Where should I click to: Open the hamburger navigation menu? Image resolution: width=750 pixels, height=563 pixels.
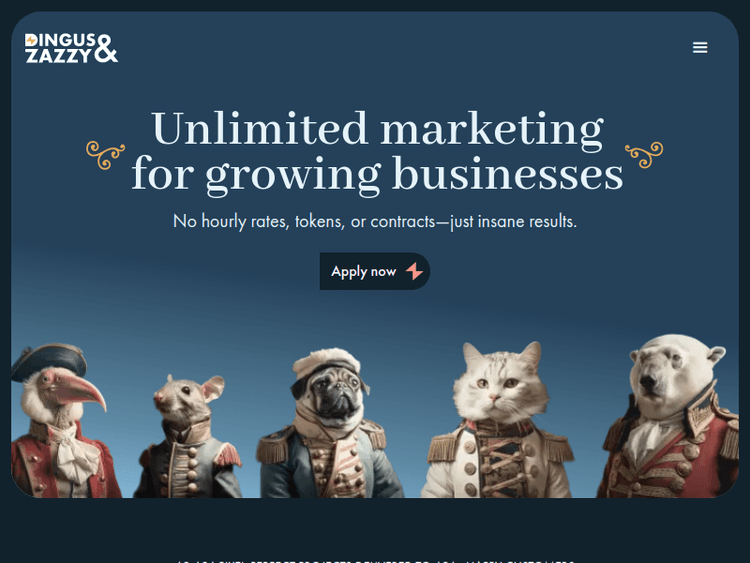(x=700, y=47)
